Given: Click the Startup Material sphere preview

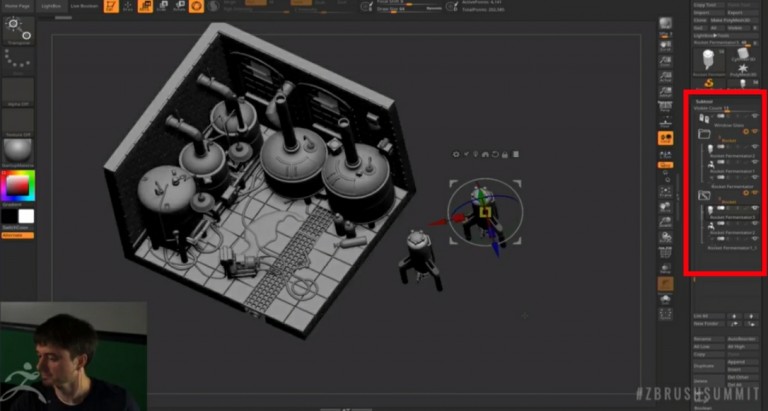Looking at the screenshot, I should click(x=17, y=150).
